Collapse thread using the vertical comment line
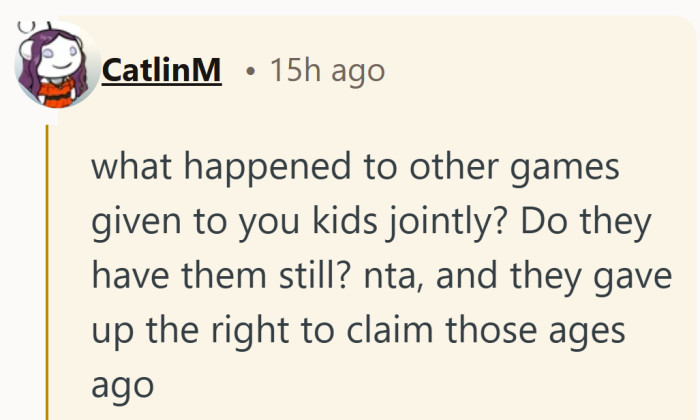The width and height of the screenshot is (700, 420). coord(46,270)
